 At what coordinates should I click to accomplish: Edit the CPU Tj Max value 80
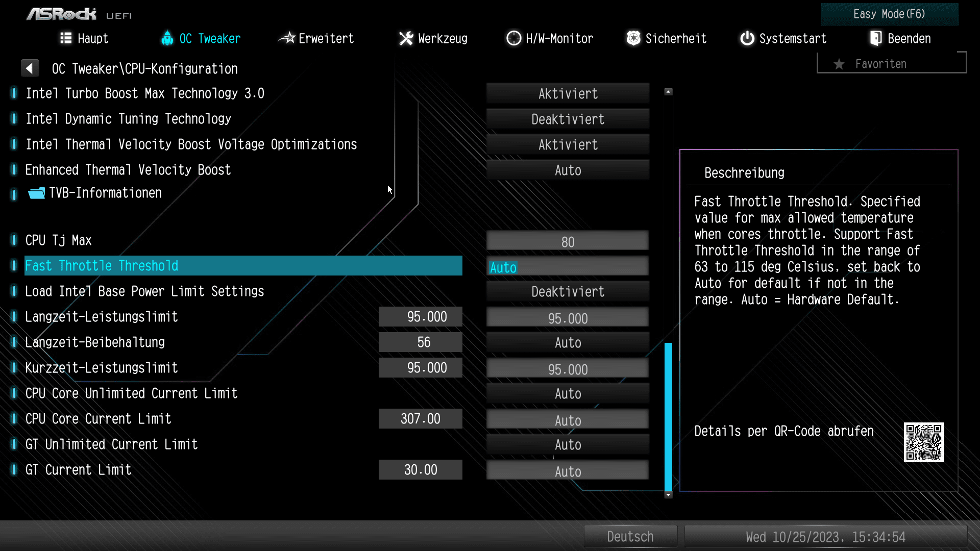568,241
